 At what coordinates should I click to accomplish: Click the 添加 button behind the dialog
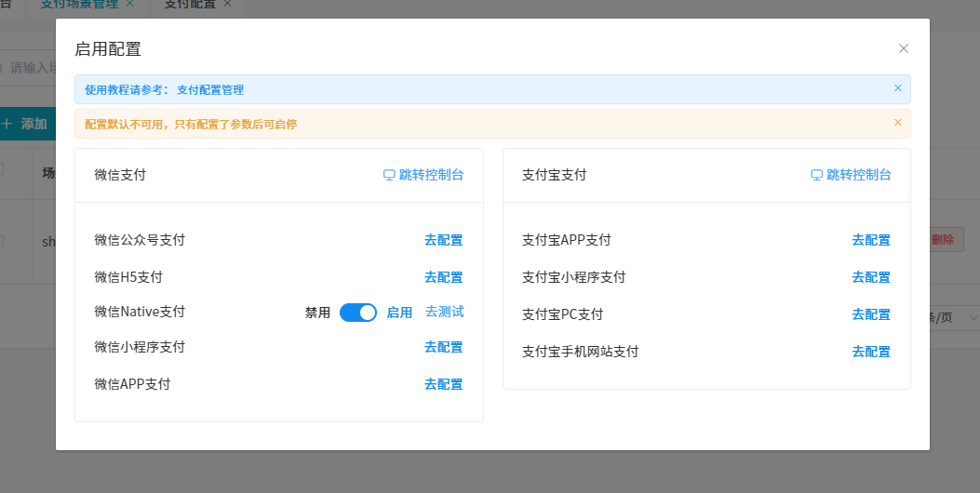pos(28,124)
